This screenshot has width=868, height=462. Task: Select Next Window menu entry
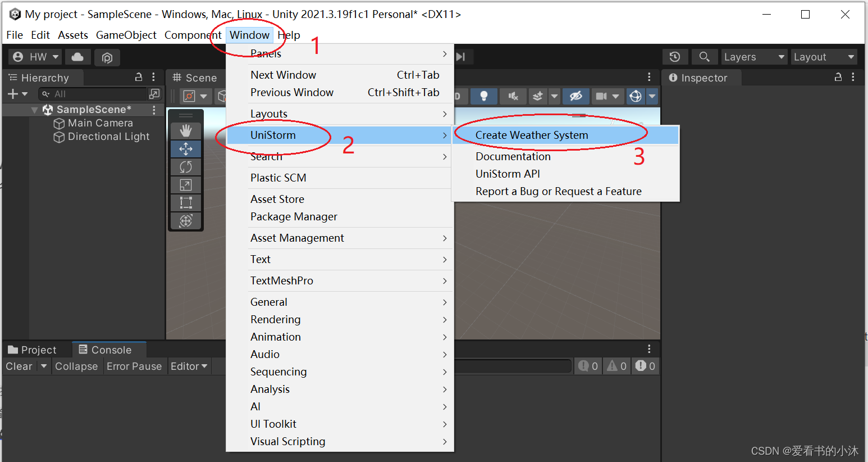[340, 75]
